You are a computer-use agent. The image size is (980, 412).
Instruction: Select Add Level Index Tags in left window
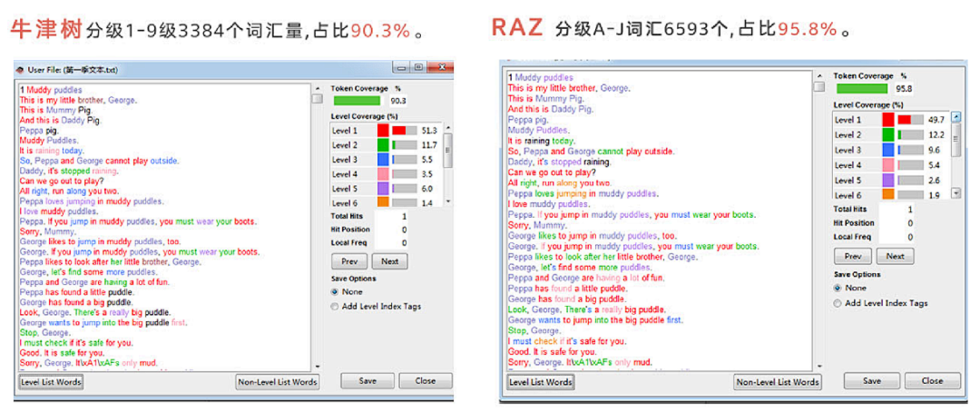[x=335, y=307]
